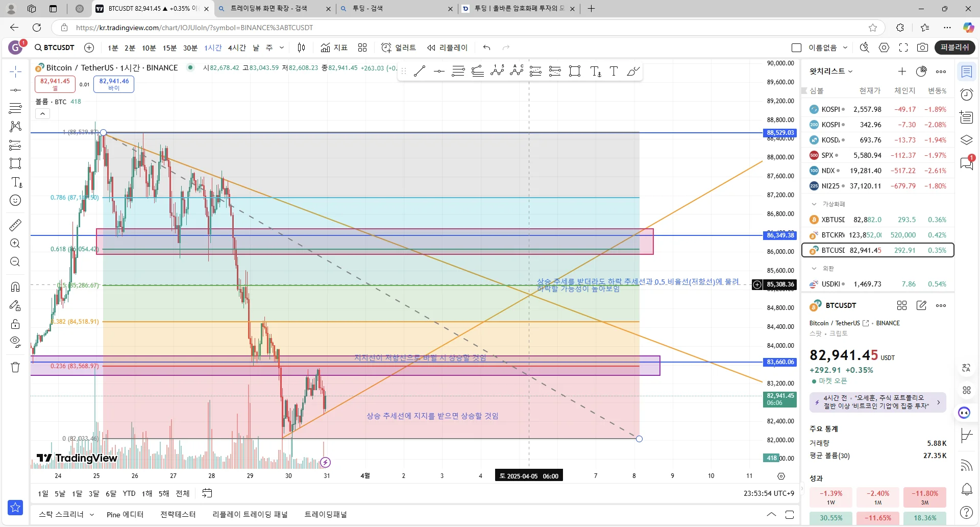This screenshot has height=527, width=980.
Task: Open the emoji icons tool
Action: coord(15,201)
